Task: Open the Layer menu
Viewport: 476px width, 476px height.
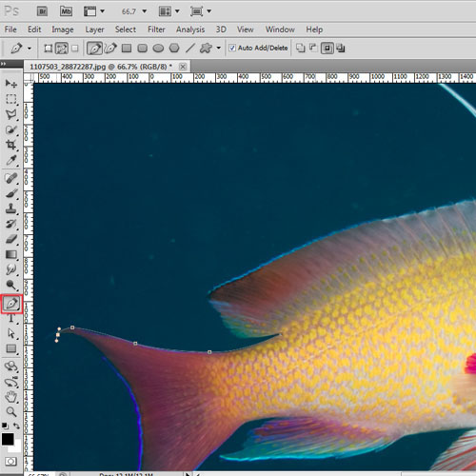Action: (94, 30)
